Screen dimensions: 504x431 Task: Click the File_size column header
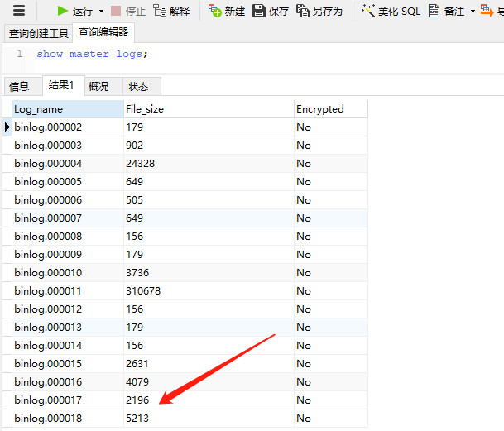click(x=209, y=109)
